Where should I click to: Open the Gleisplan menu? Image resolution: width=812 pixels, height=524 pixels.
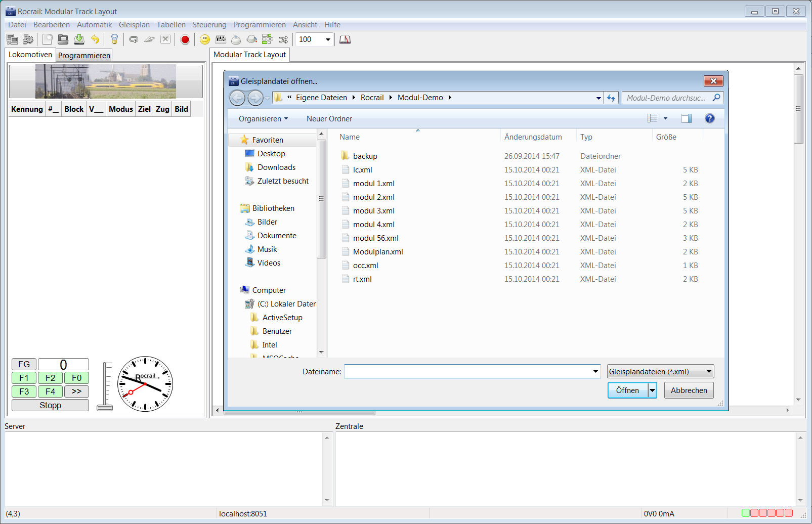(x=134, y=25)
